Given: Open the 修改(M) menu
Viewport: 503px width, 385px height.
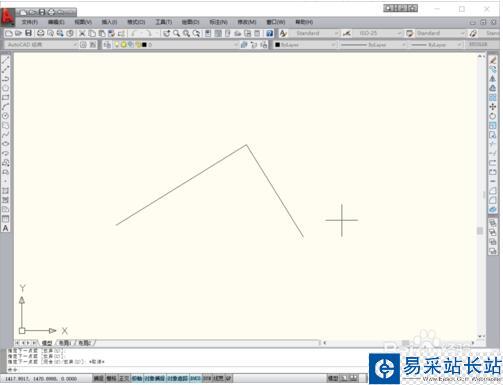Looking at the screenshot, I should (247, 22).
